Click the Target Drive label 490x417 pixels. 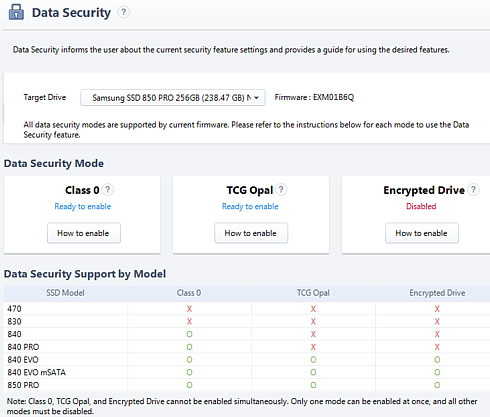pyautogui.click(x=45, y=97)
